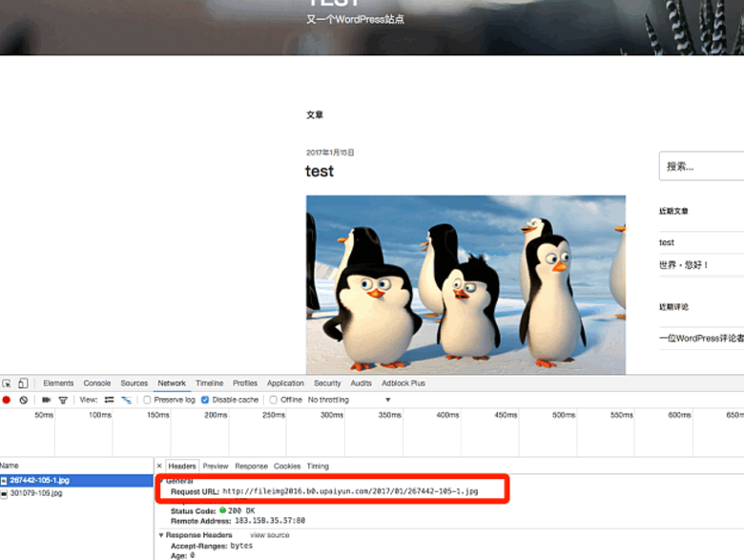The height and width of the screenshot is (560, 744).
Task: Select request 301079-105.jpg in the list
Action: (76, 493)
